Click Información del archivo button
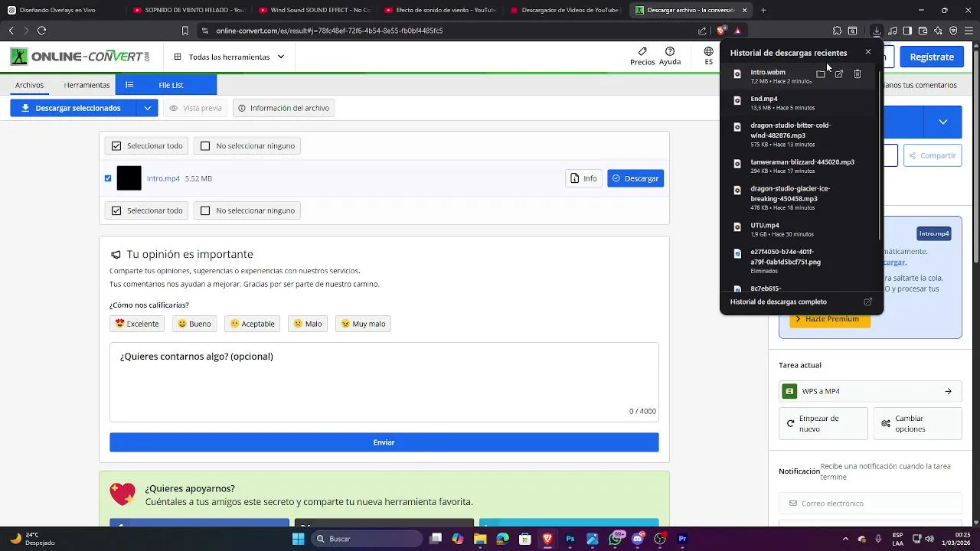The image size is (980, 551). [x=283, y=108]
